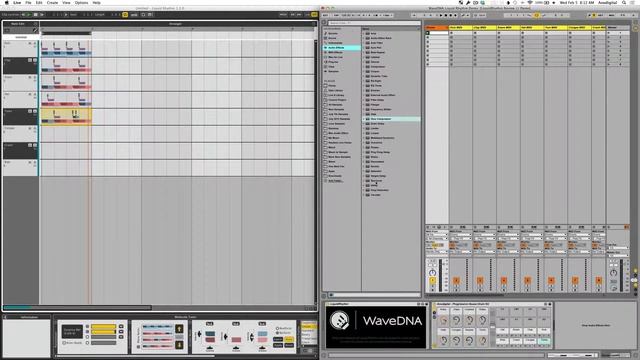Expand the Amp folder in Audio Effects

(x=364, y=33)
